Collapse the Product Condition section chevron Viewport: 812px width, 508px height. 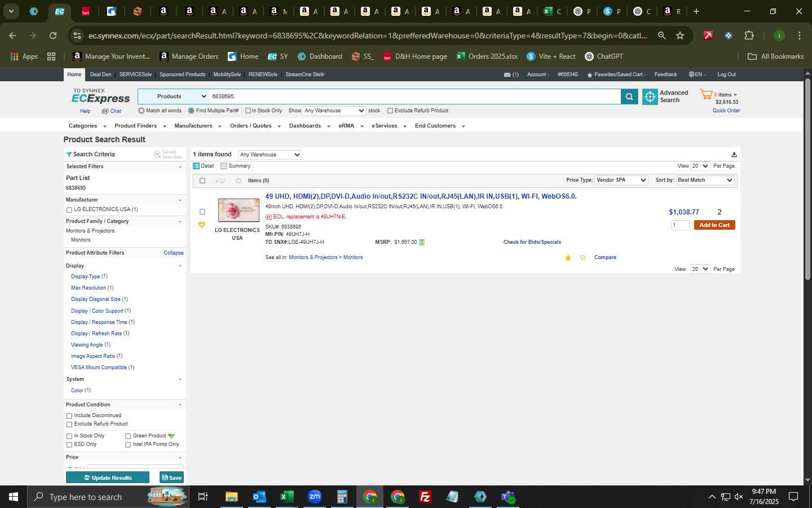point(180,405)
